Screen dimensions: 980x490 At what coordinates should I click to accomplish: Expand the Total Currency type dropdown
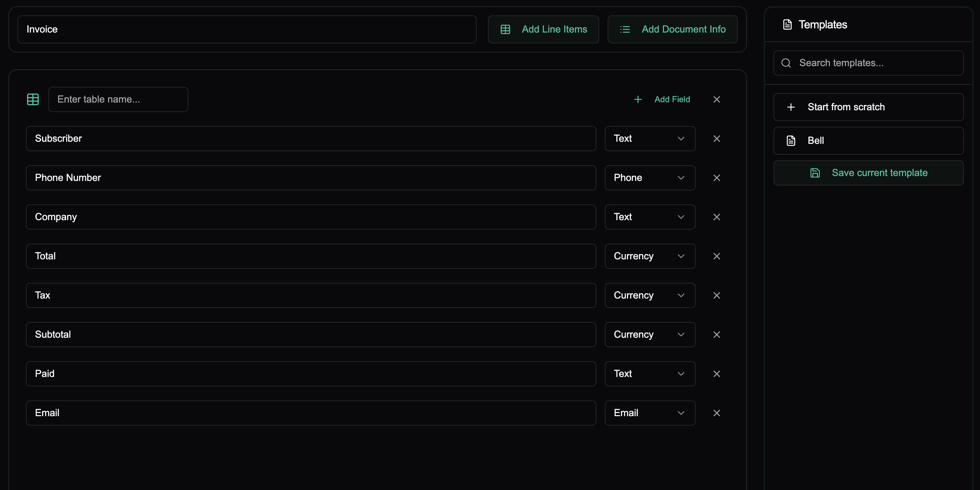[650, 256]
